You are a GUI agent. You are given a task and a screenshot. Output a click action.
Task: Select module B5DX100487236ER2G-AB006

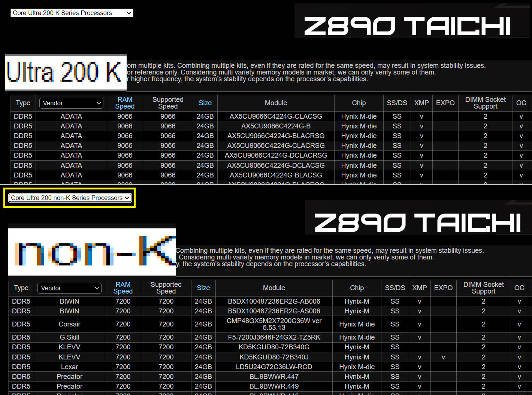pos(274,301)
